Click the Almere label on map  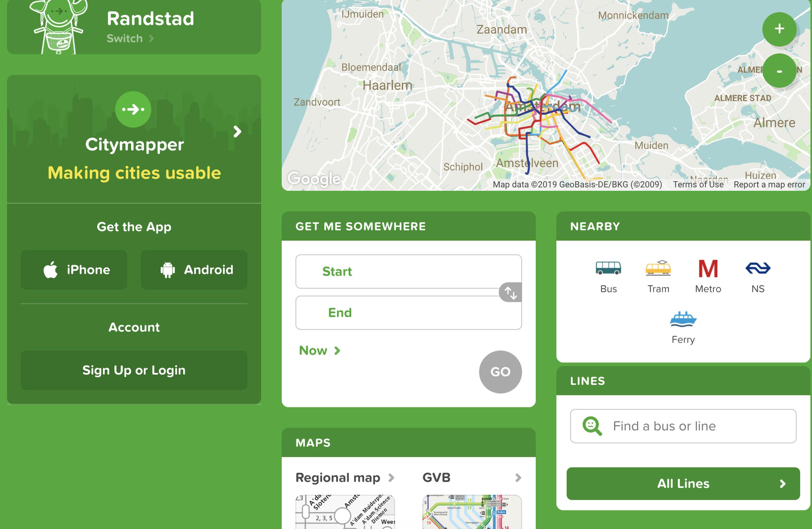pos(774,123)
